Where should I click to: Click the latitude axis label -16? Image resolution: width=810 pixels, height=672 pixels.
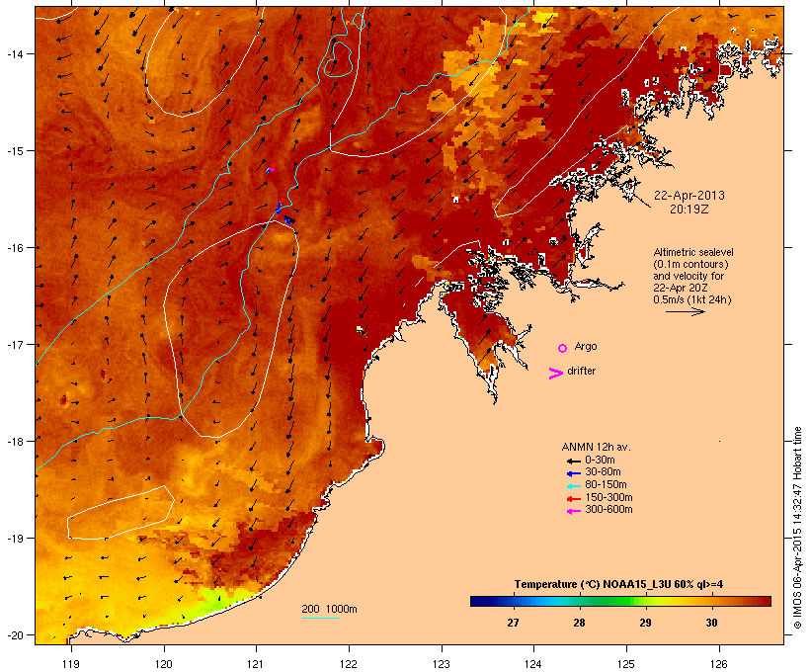[x=14, y=248]
